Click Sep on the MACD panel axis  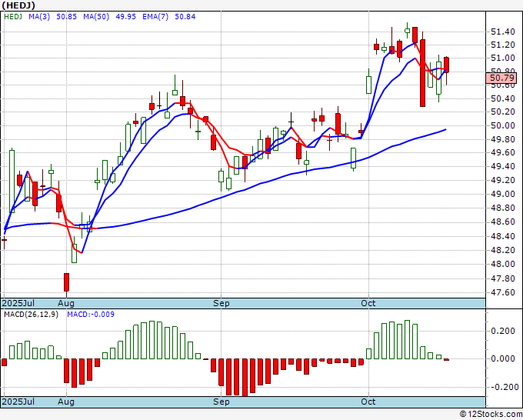(222, 402)
